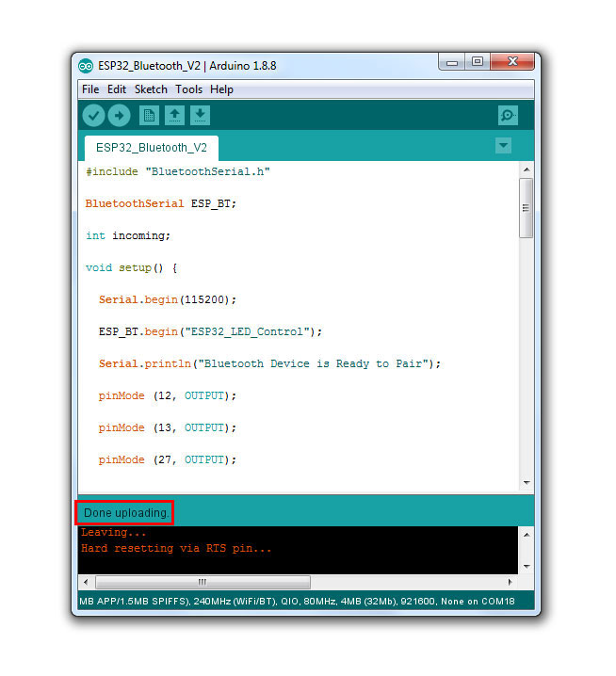Click the 'Serial.begin(115200);' line
The image size is (616, 676).
point(168,299)
